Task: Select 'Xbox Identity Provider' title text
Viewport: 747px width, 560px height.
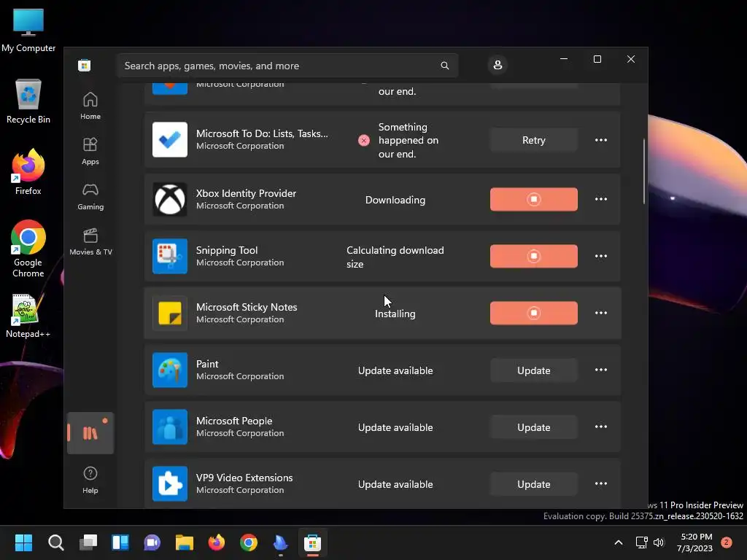Action: coord(246,193)
